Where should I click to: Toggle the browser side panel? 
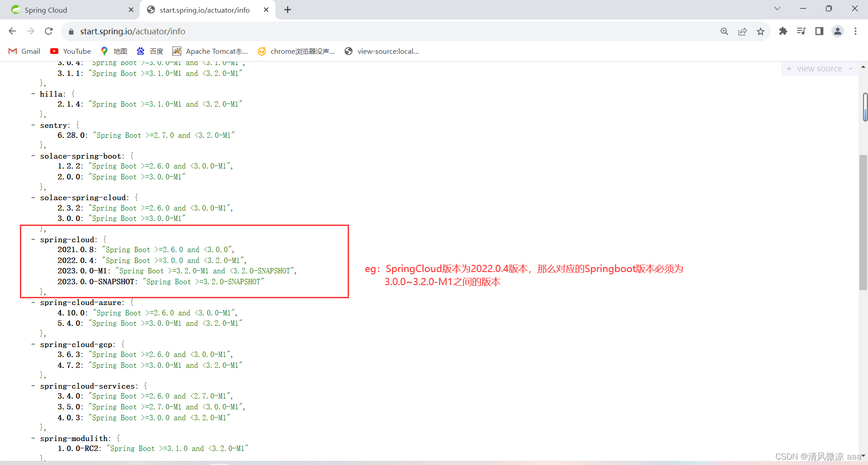[819, 31]
